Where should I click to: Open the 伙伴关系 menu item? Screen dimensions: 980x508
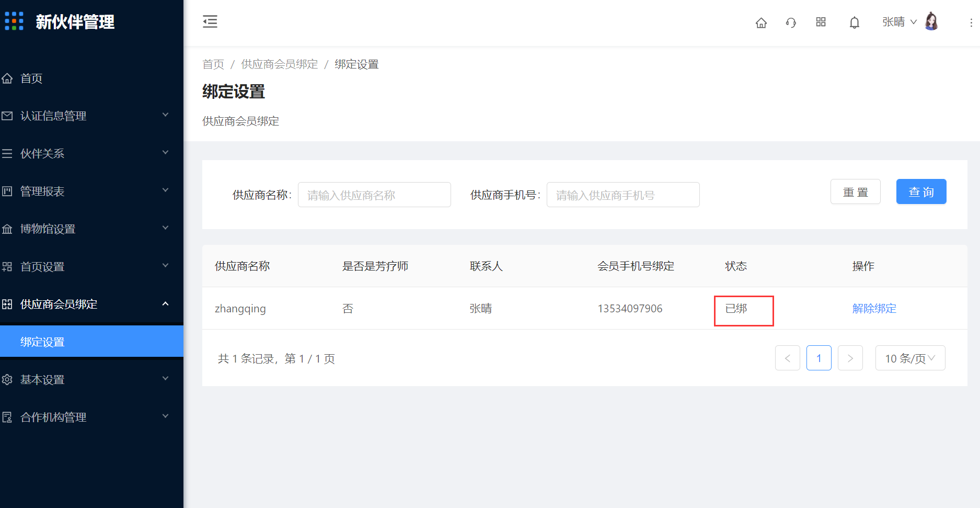coord(91,154)
